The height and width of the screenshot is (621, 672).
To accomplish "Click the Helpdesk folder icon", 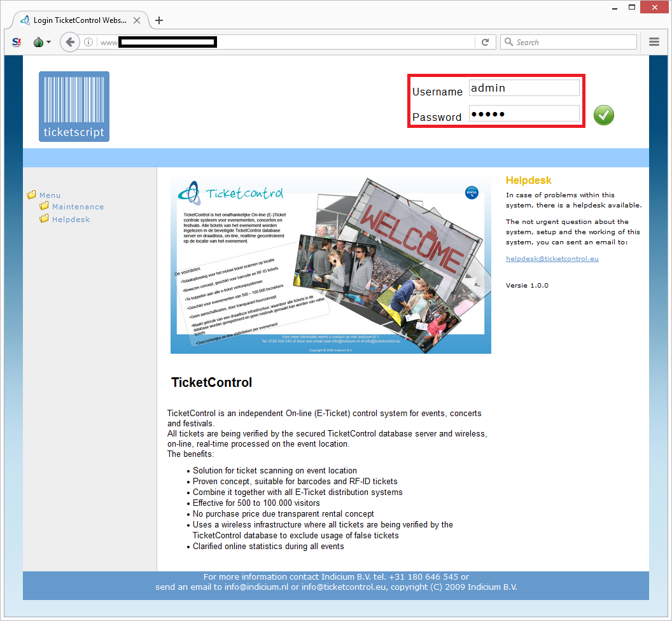I will pos(44,219).
